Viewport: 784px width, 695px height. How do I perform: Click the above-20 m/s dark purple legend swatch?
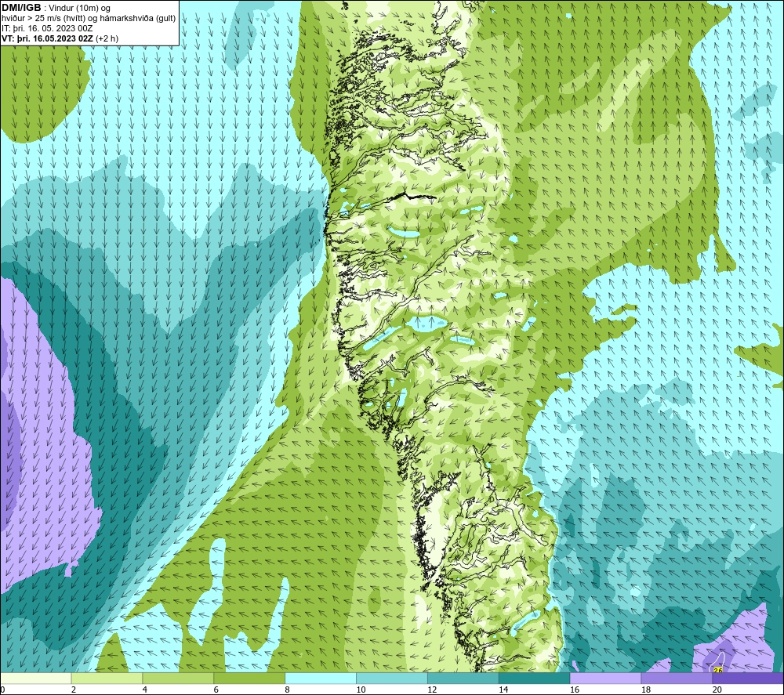coord(748,678)
